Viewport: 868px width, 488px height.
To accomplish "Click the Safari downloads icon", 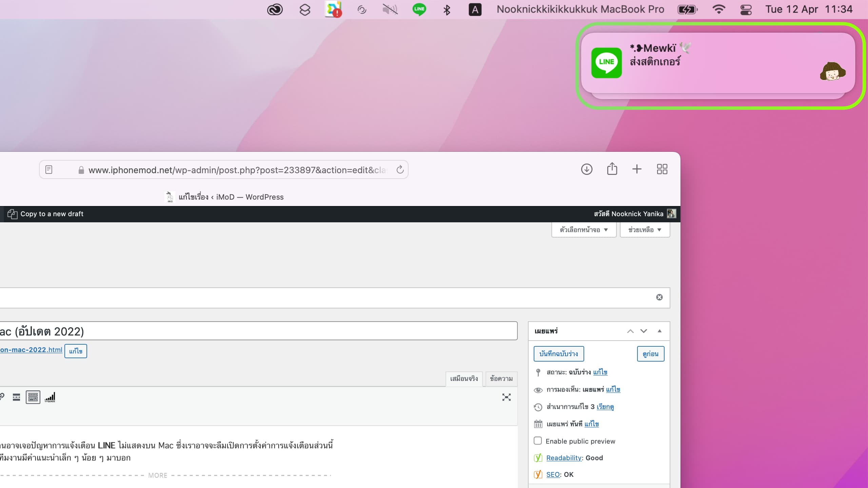I will click(587, 169).
